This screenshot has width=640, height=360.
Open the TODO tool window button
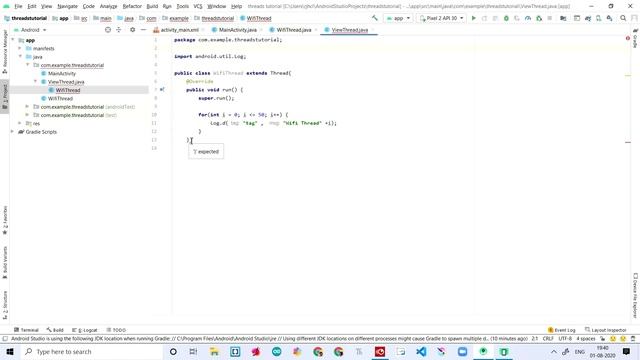click(x=116, y=330)
